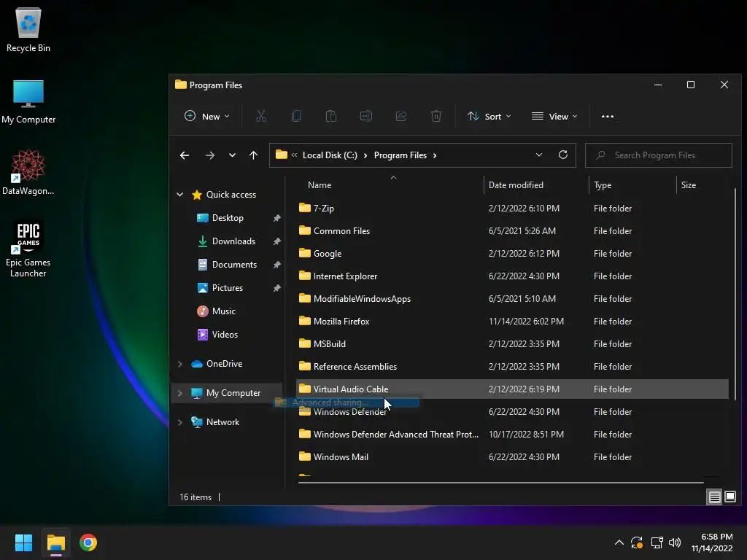Image resolution: width=747 pixels, height=560 pixels.
Task: Sort by the Name column header
Action: (320, 185)
